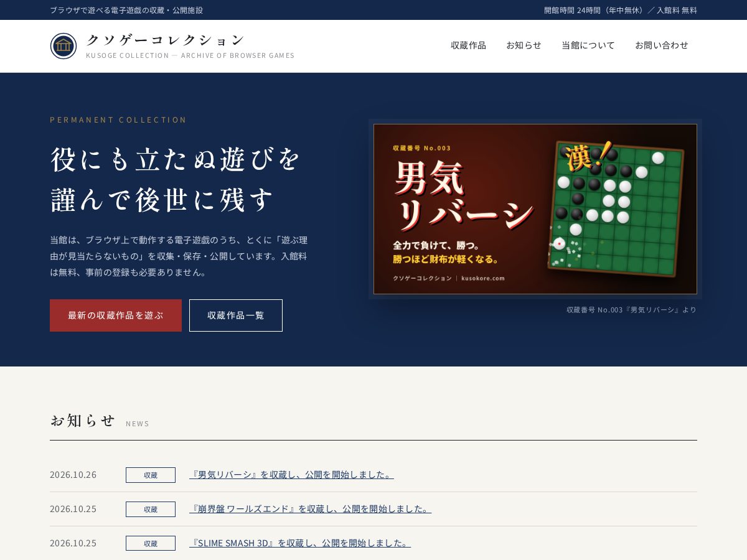This screenshot has width=747, height=560.
Task: Click the KUSOGE COLLECTION subtitle under the logo
Action: [x=190, y=55]
